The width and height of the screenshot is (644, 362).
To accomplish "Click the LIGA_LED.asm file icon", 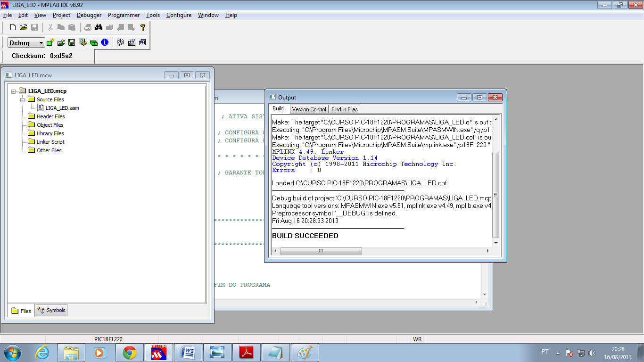I will coord(41,107).
